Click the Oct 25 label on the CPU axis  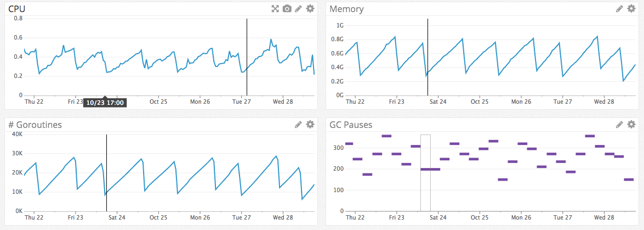point(158,102)
